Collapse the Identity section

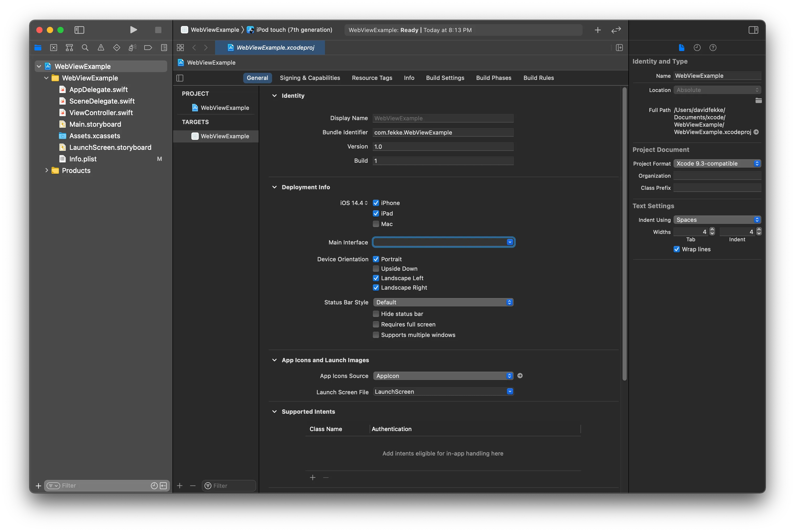tap(274, 96)
